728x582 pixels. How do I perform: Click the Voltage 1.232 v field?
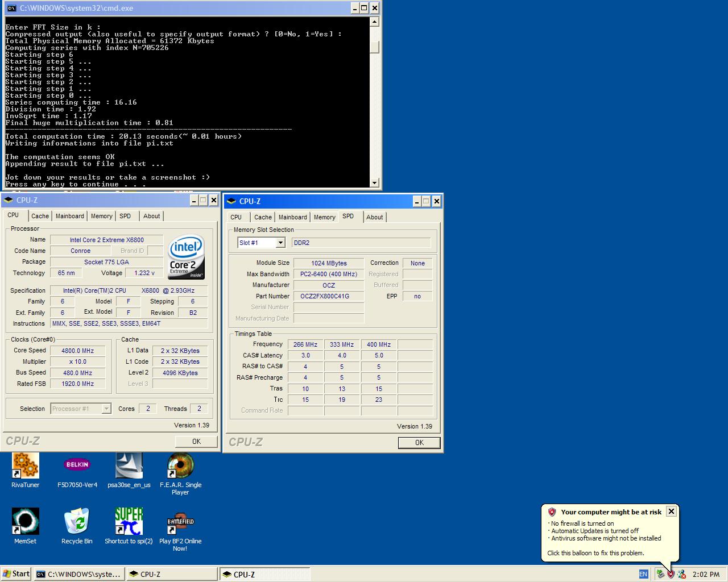point(144,273)
